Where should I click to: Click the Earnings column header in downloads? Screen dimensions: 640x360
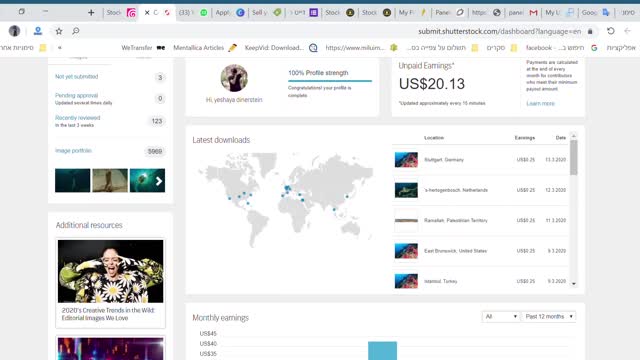pos(524,138)
